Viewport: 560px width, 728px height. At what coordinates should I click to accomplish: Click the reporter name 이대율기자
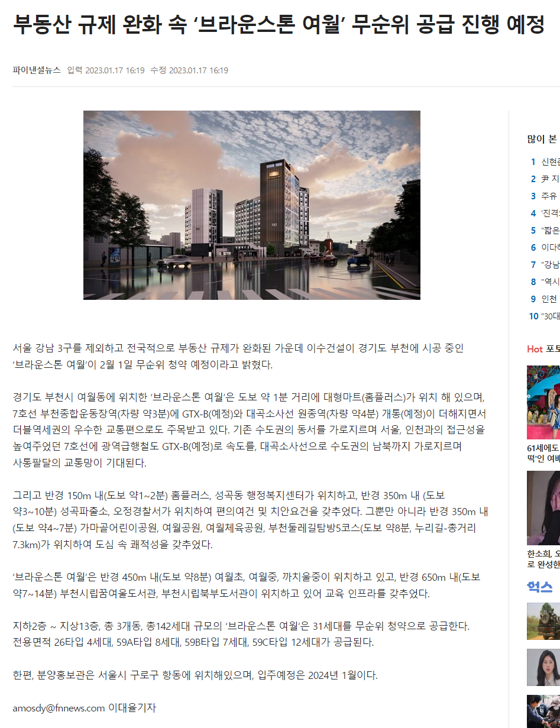click(132, 707)
